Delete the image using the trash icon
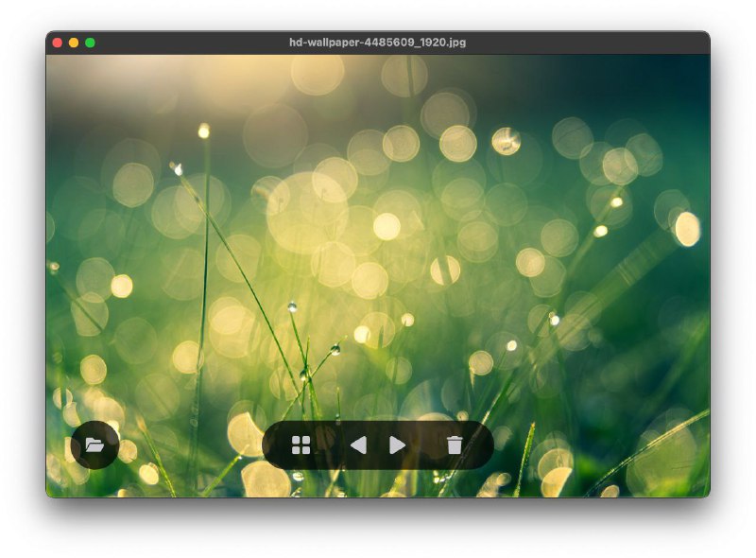Viewport: 756px width, 558px height. tap(455, 445)
